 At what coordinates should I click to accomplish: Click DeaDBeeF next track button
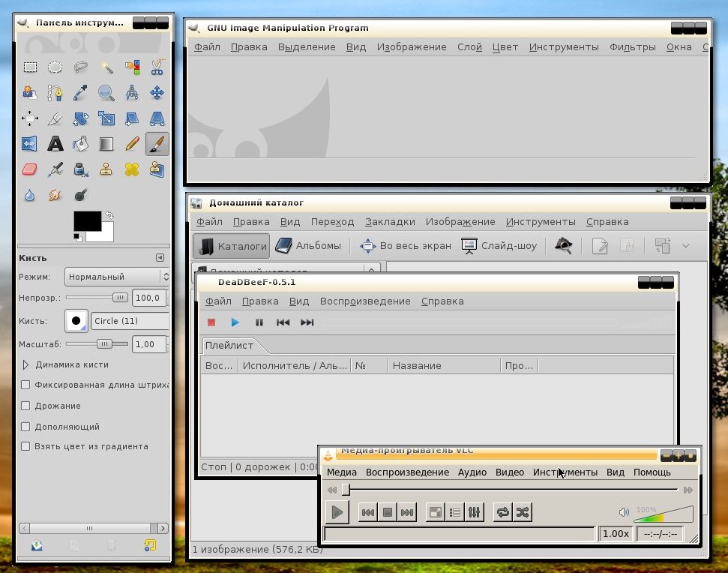[307, 322]
